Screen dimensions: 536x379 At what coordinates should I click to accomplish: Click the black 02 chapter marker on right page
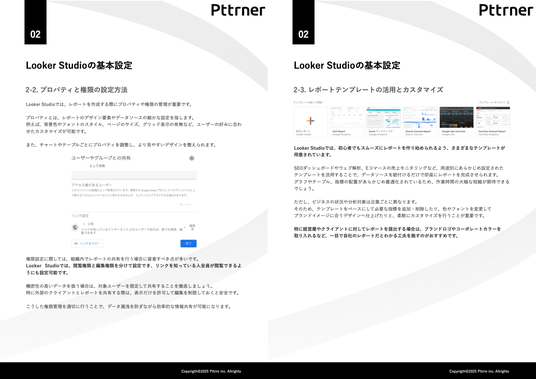pyautogui.click(x=303, y=22)
